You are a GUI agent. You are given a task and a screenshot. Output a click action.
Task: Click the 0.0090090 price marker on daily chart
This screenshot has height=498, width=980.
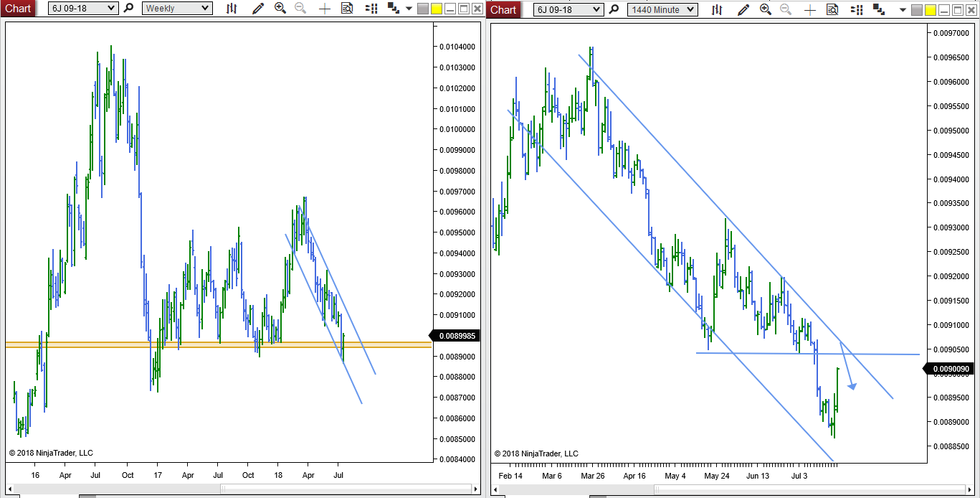(947, 369)
